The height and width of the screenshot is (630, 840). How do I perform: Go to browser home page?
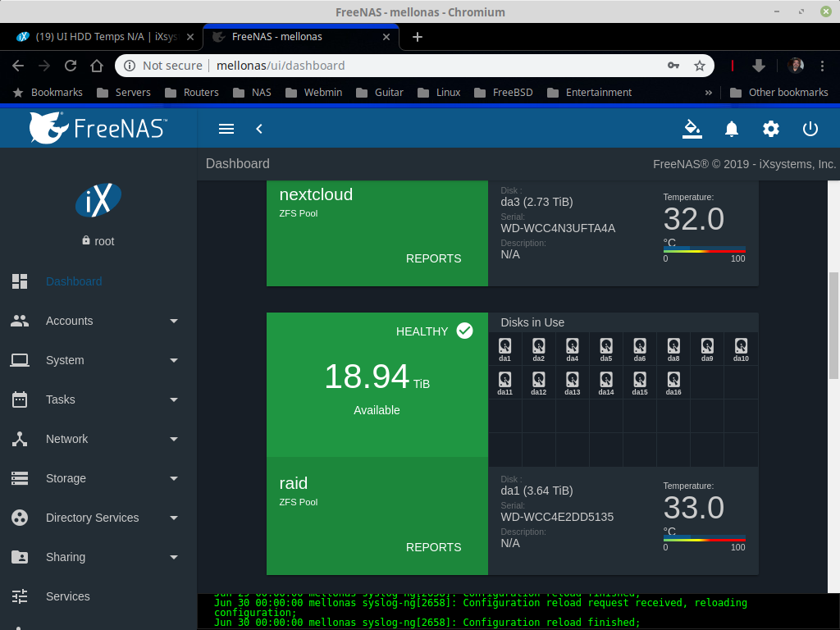[x=97, y=66]
